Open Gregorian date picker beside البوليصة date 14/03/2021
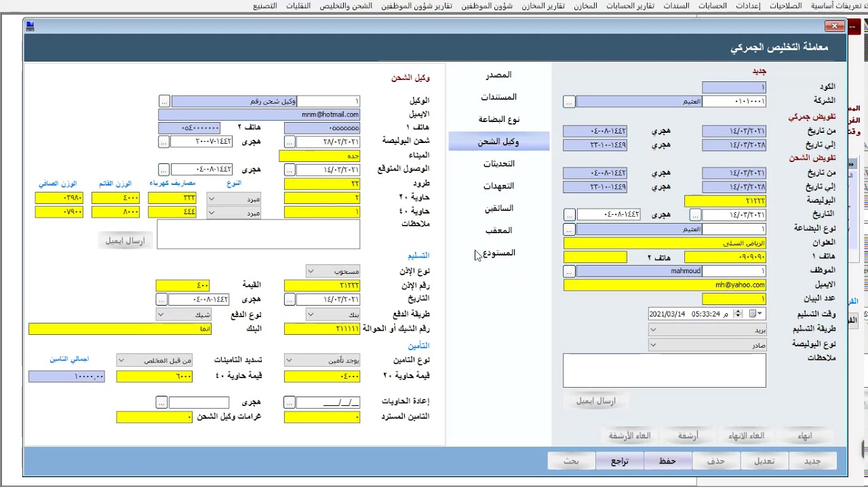The image size is (868, 488). click(695, 215)
